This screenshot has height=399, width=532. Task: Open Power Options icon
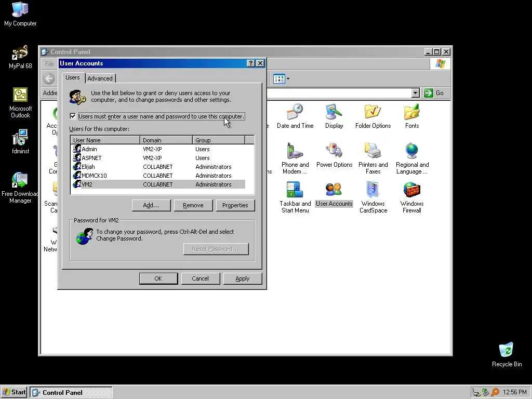334,155
